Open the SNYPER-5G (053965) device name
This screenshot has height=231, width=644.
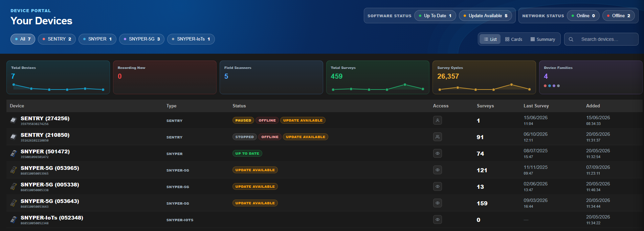[x=50, y=168]
